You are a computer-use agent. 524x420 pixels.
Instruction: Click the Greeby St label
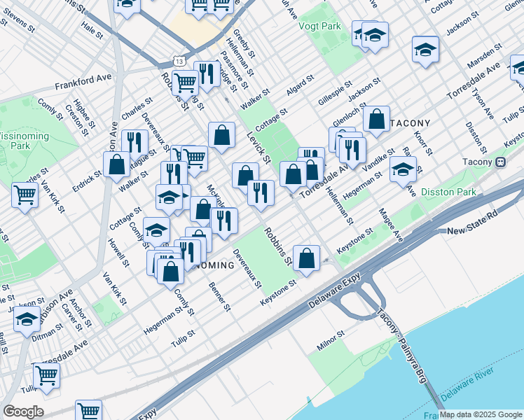click(x=244, y=43)
